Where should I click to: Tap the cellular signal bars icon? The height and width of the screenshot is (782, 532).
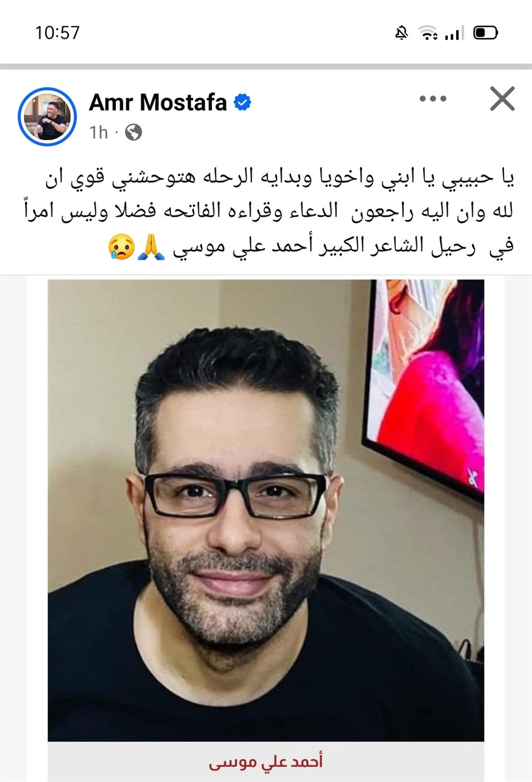click(x=454, y=33)
